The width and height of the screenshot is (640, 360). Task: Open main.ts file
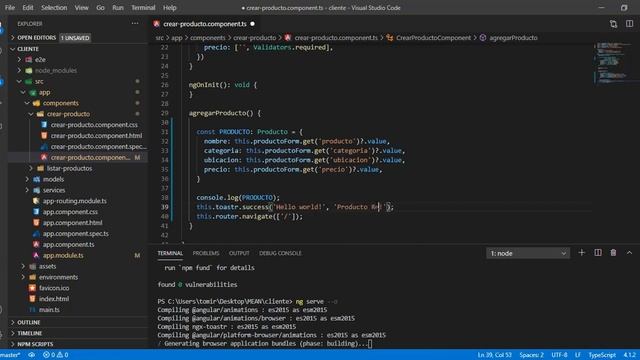click(49, 309)
